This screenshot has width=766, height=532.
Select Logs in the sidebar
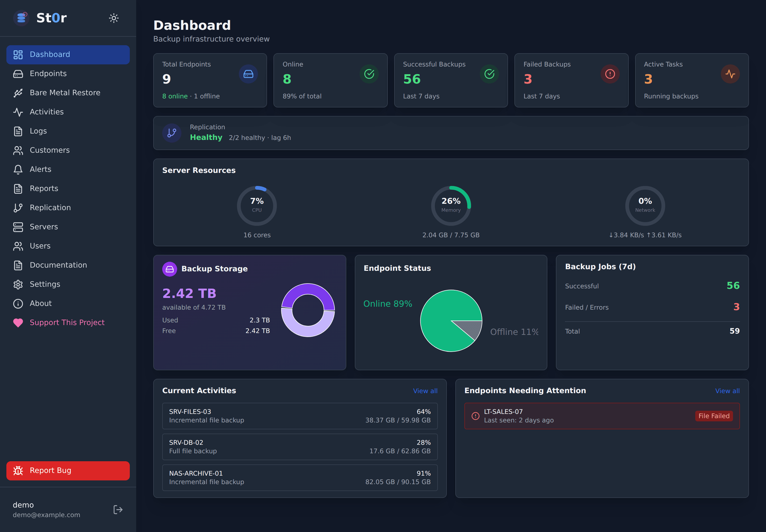68,131
